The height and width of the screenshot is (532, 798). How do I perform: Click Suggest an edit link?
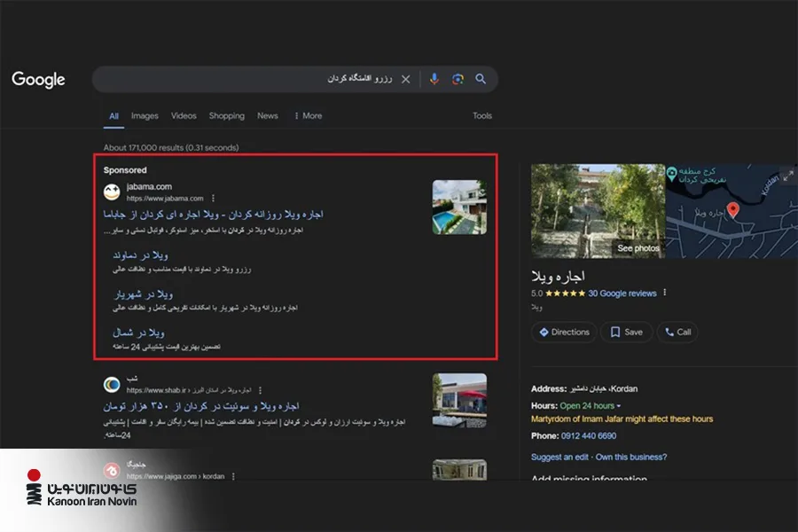[x=559, y=458]
